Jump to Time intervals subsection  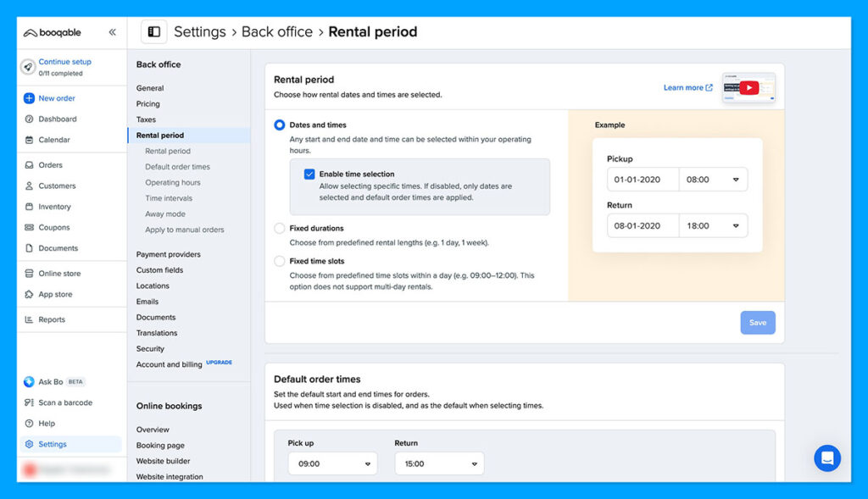pyautogui.click(x=169, y=198)
